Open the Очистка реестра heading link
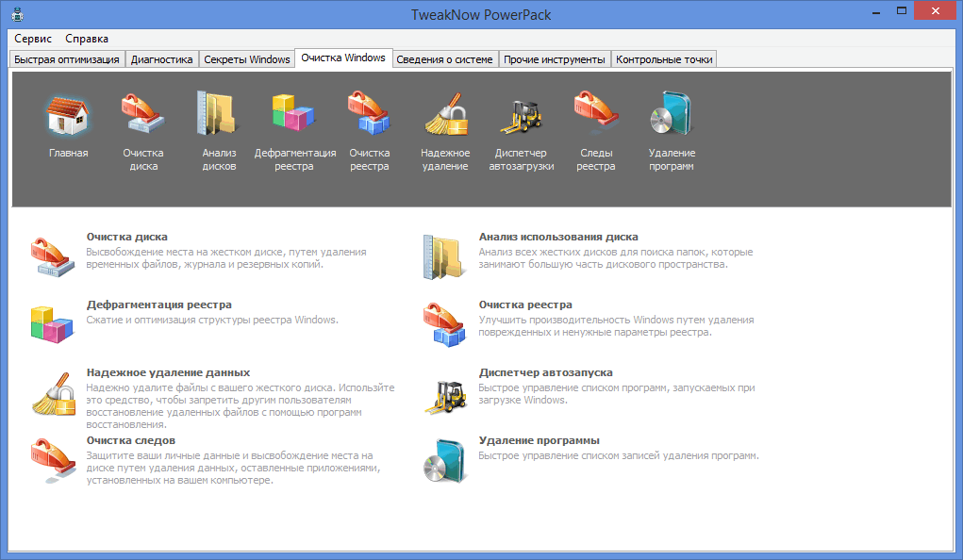This screenshot has height=560, width=963. coord(525,305)
